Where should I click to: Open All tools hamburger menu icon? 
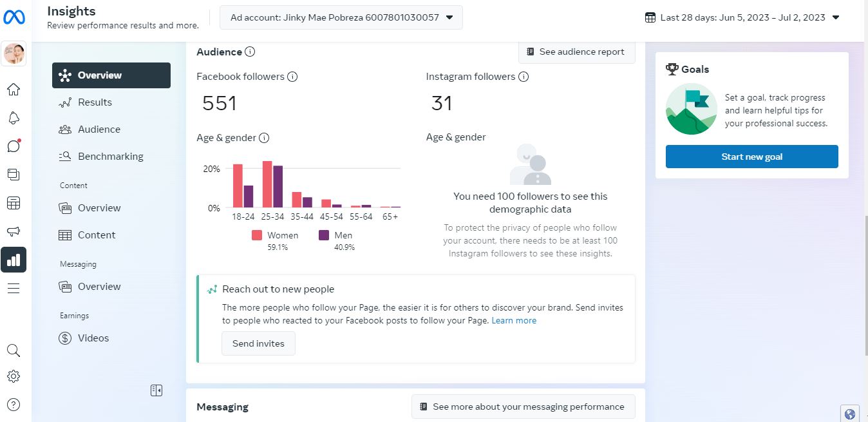point(14,288)
